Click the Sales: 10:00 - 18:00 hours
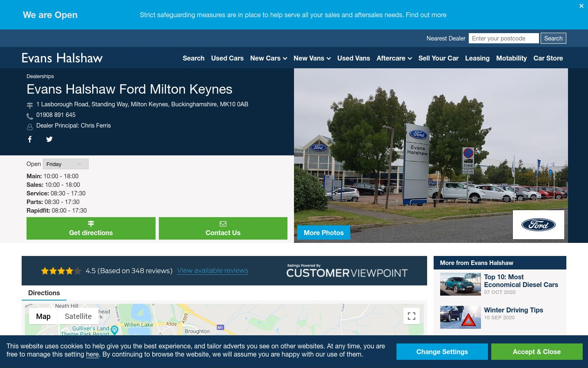This screenshot has height=368, width=588. point(53,185)
